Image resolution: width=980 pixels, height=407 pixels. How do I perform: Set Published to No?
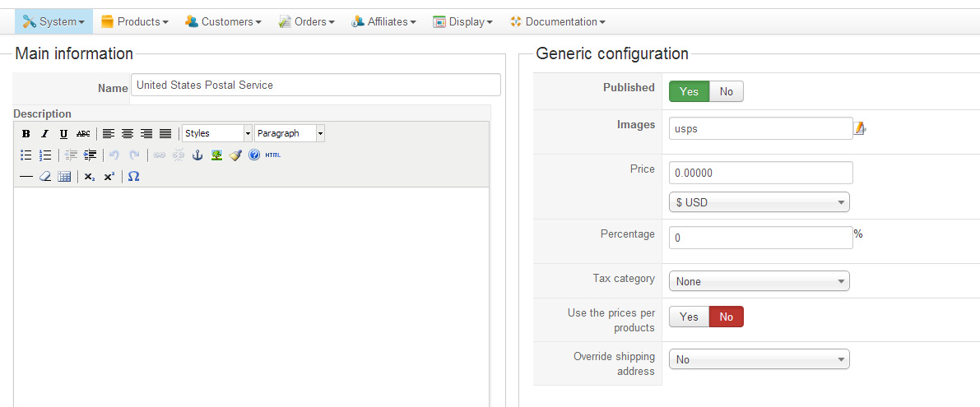point(726,91)
